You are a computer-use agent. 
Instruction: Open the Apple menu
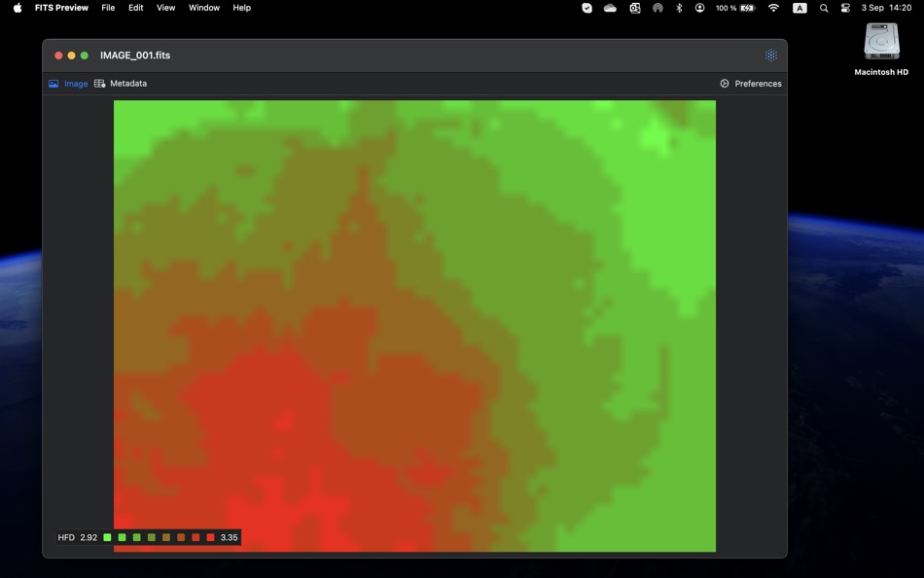coord(18,8)
